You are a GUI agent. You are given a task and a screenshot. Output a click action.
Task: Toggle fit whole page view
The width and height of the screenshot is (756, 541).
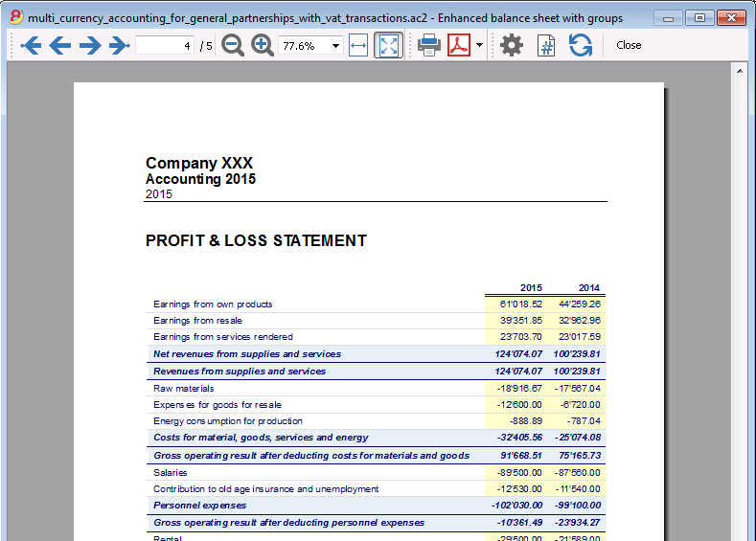[389, 45]
